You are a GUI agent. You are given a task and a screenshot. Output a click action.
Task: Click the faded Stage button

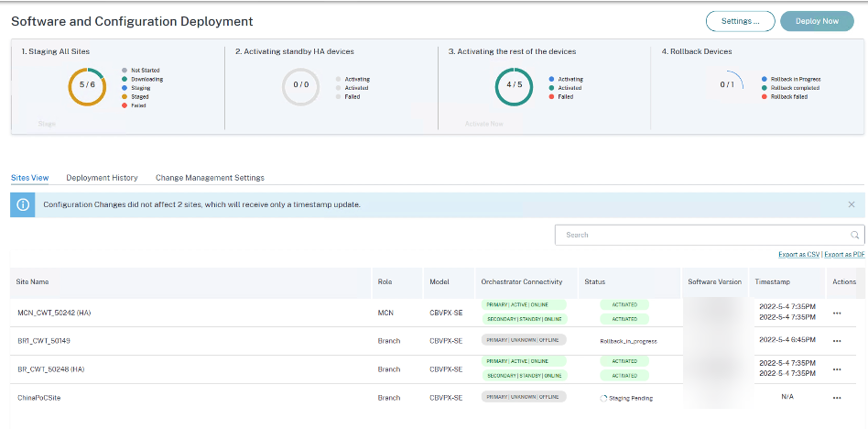47,124
